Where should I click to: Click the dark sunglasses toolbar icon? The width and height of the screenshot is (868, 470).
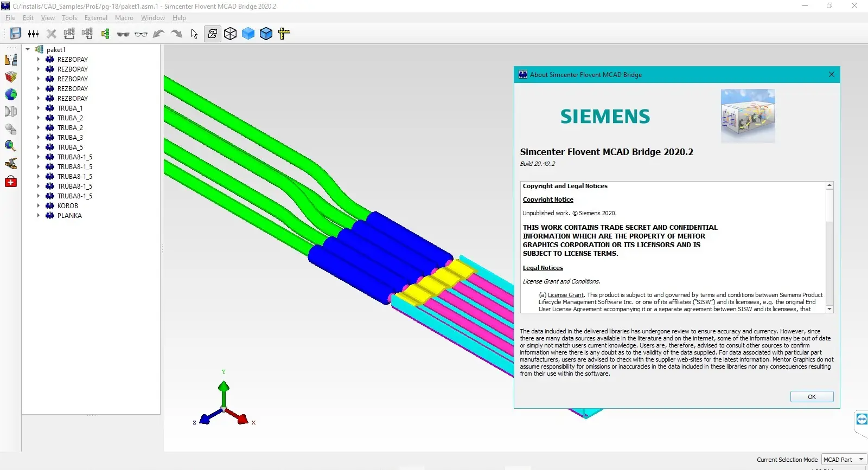coord(123,34)
